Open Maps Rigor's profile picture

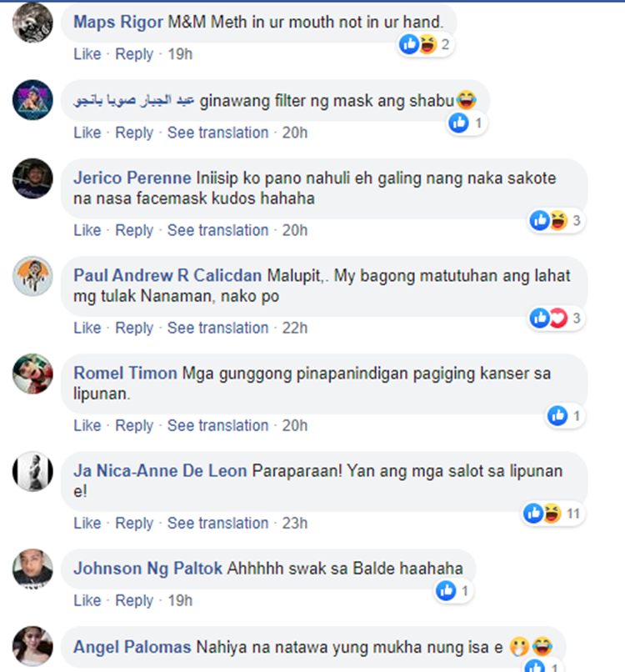pyautogui.click(x=32, y=23)
